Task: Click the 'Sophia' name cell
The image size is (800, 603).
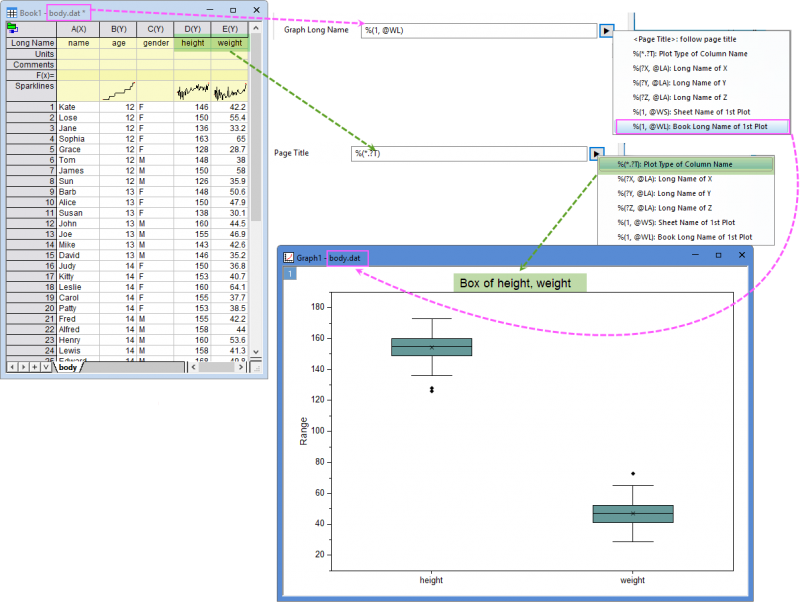Action: pyautogui.click(x=78, y=139)
